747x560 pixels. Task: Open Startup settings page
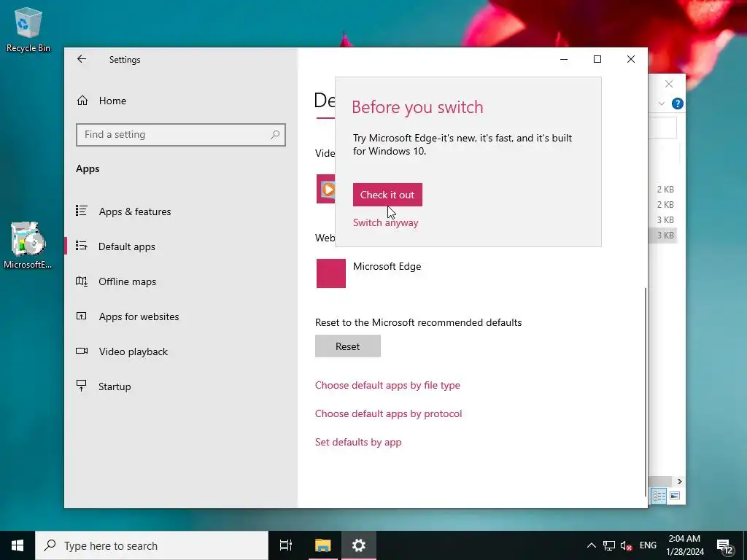[x=115, y=386]
